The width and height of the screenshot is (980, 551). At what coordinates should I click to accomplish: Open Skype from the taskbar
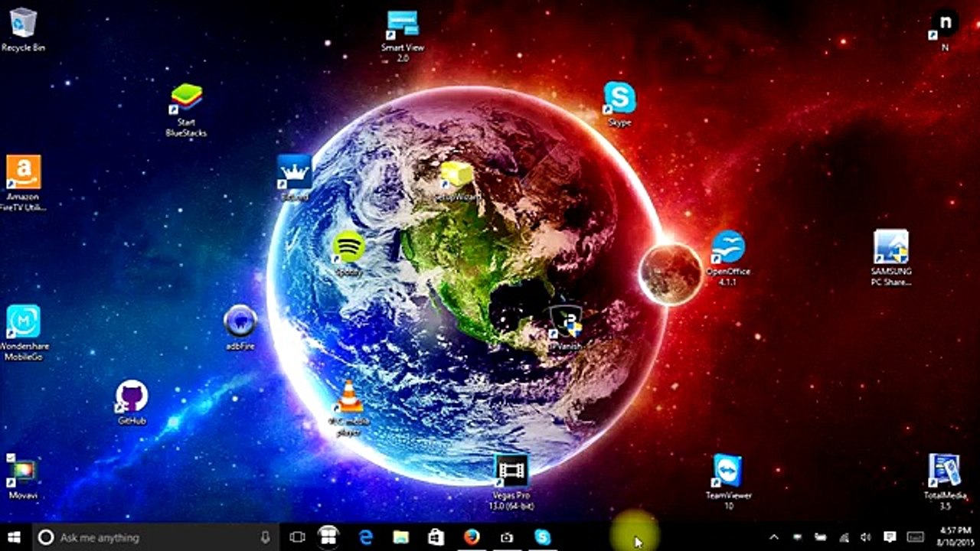[543, 537]
